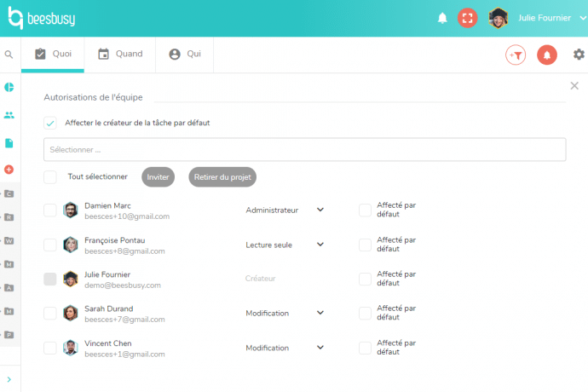Click Damien Marc's avatar
This screenshot has height=392, width=588.
(x=70, y=210)
